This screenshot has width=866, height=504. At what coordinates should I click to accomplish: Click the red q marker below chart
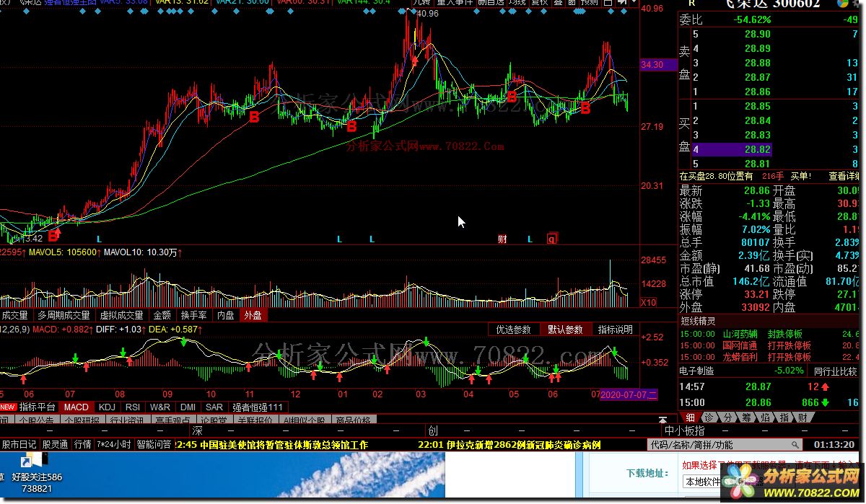[x=552, y=239]
